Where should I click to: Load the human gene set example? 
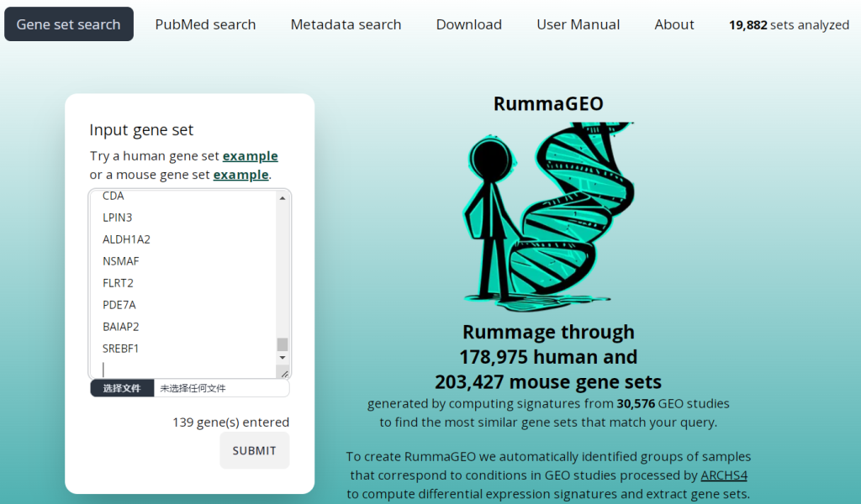[x=251, y=156]
